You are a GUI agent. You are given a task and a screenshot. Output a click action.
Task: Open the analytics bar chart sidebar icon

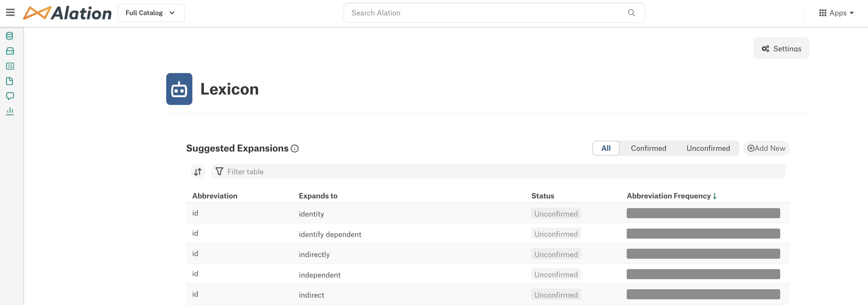click(x=10, y=111)
